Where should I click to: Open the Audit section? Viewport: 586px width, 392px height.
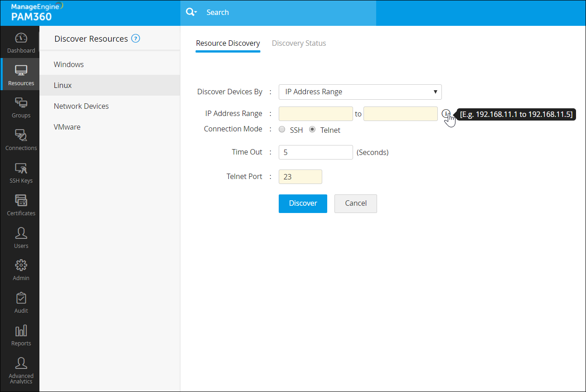[x=20, y=302]
